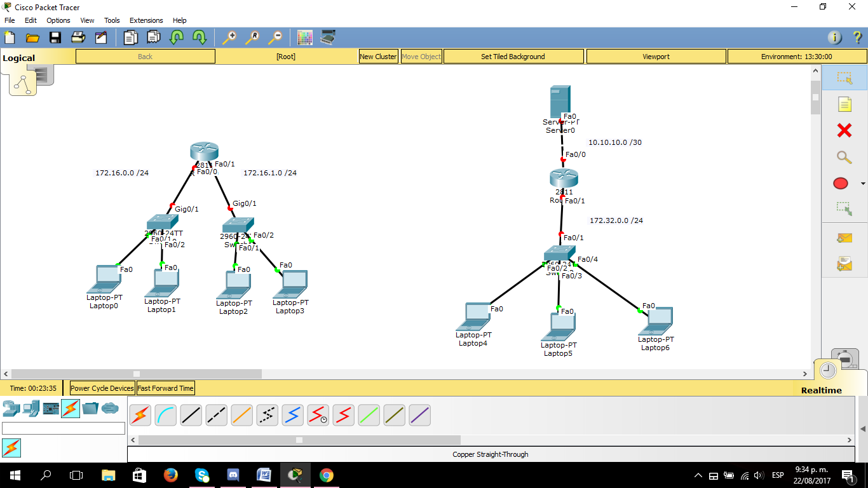Pick the orange Fiber connection cable

(241, 415)
